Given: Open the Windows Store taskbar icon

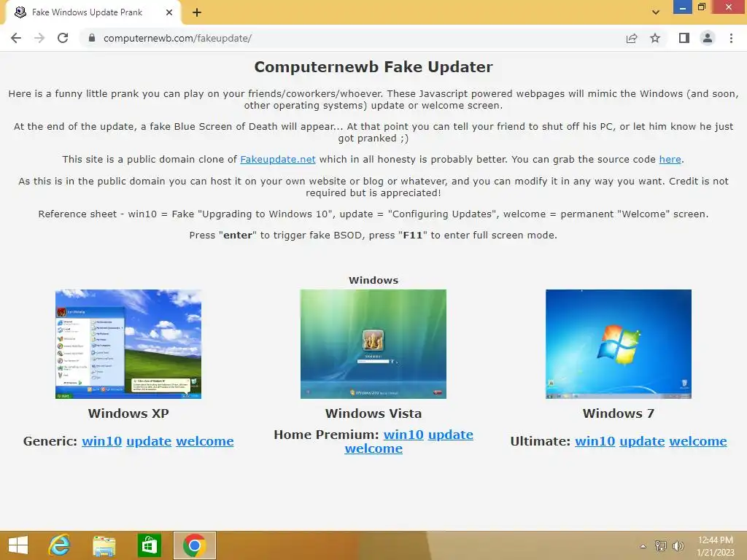Looking at the screenshot, I should click(x=149, y=545).
